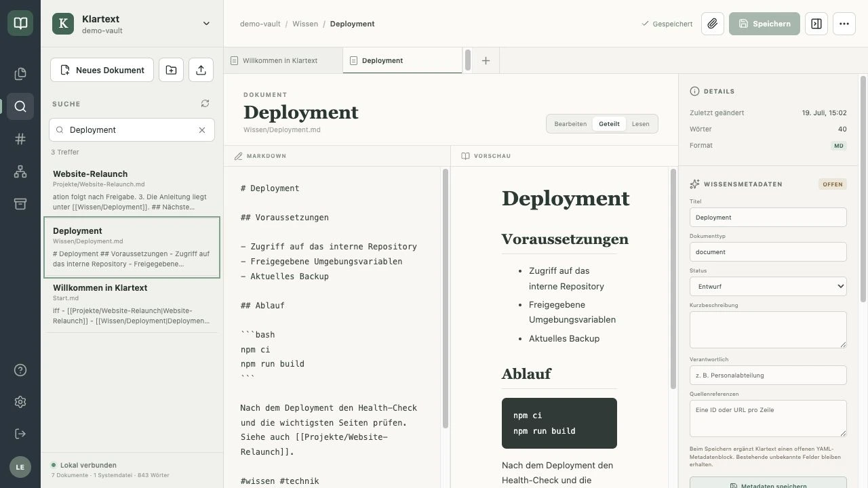
Task: Click the new folder icon button
Action: pos(171,70)
